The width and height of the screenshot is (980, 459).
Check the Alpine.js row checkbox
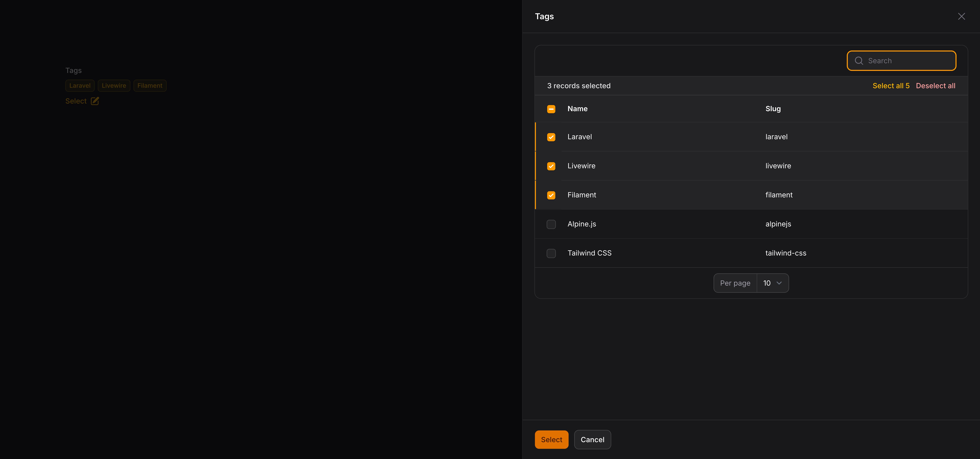pos(551,224)
